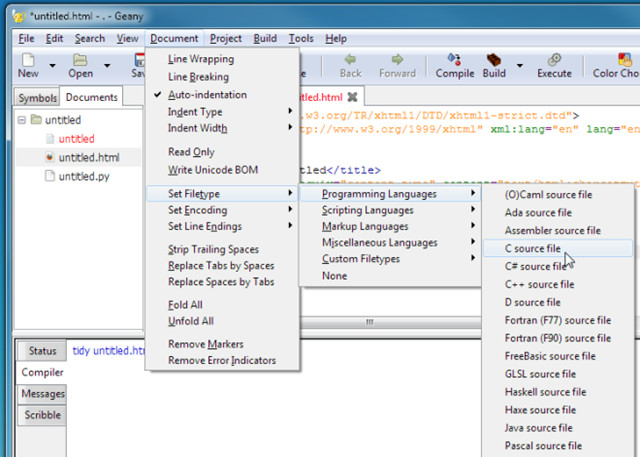Open the Help menu
Viewport: 640px width, 457px height.
click(x=336, y=38)
